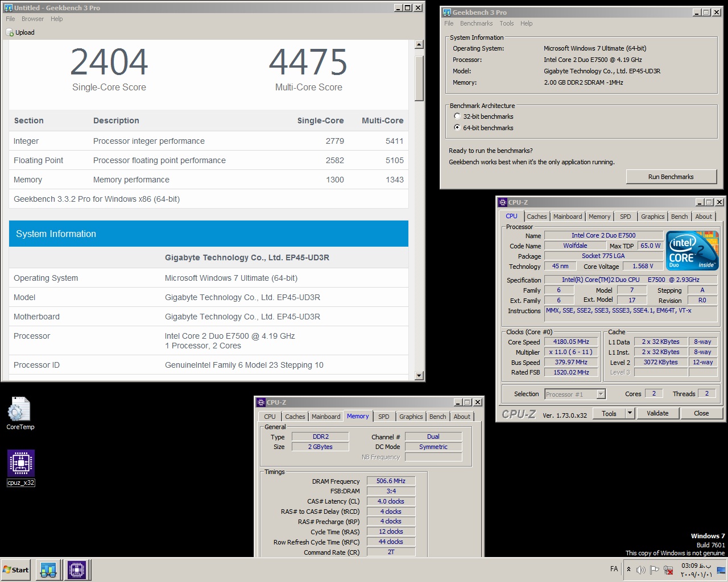Click Core Voltage value 1.568 V
The width and height of the screenshot is (728, 582).
point(643,266)
